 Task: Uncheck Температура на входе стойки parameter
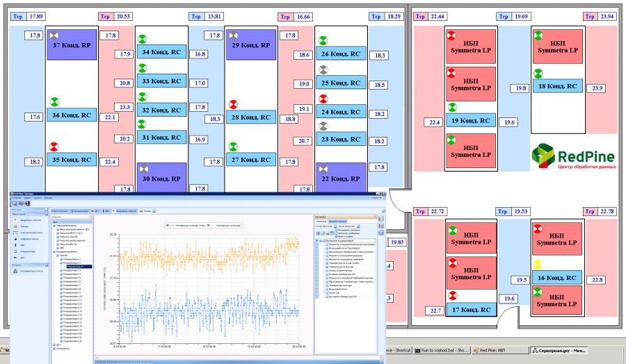(x=327, y=263)
